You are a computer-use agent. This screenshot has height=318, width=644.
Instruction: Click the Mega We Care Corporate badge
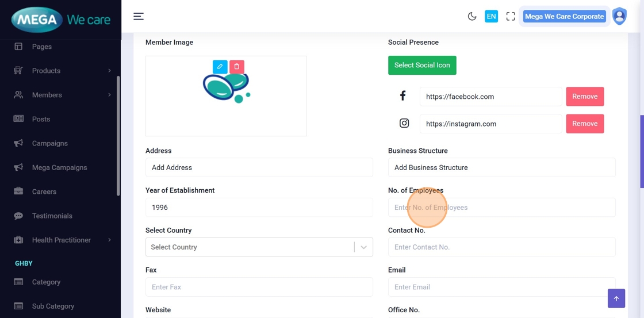pos(564,17)
